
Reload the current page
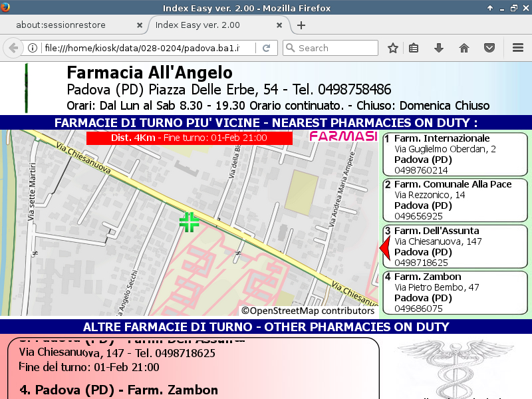pyautogui.click(x=266, y=48)
